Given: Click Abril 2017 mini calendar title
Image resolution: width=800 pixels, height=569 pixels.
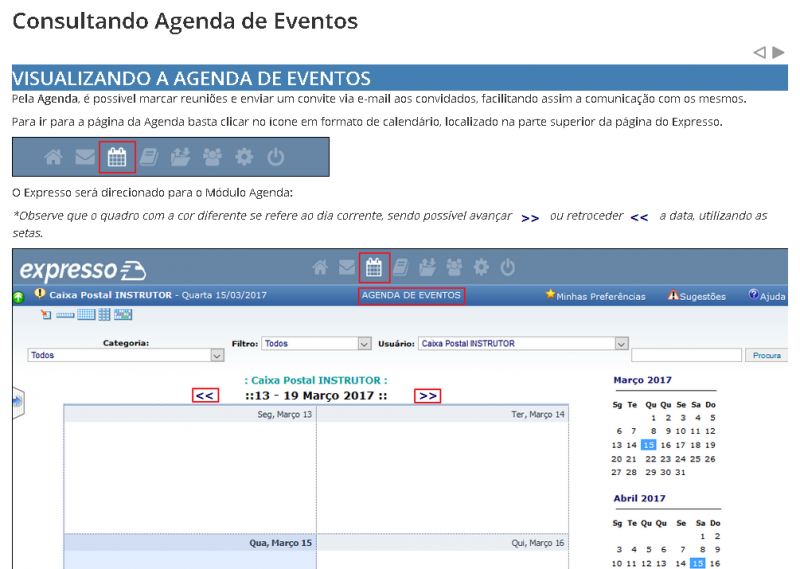Looking at the screenshot, I should pos(639,499).
